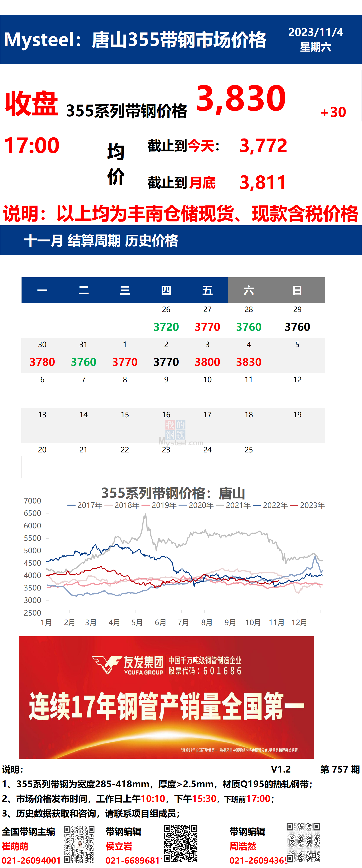The image size is (362, 868).
Task: Select the 2020年 legend entry in the chart
Action: 196,505
